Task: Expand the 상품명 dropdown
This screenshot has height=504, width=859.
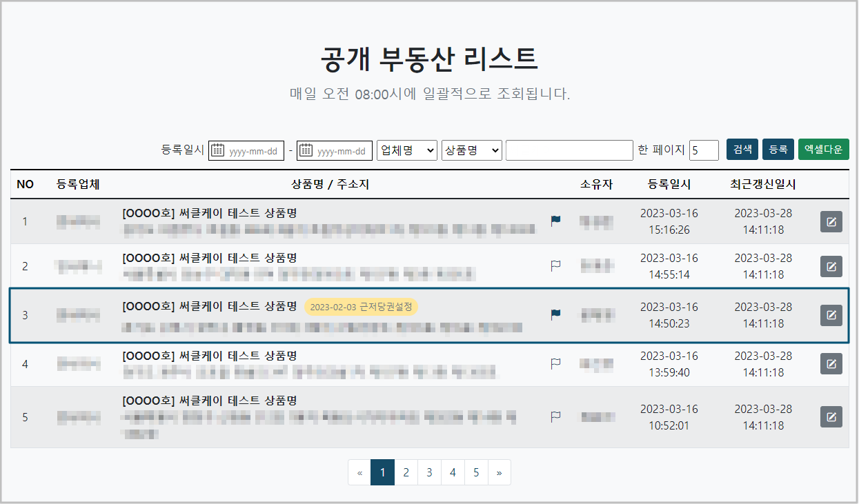Action: 471,150
